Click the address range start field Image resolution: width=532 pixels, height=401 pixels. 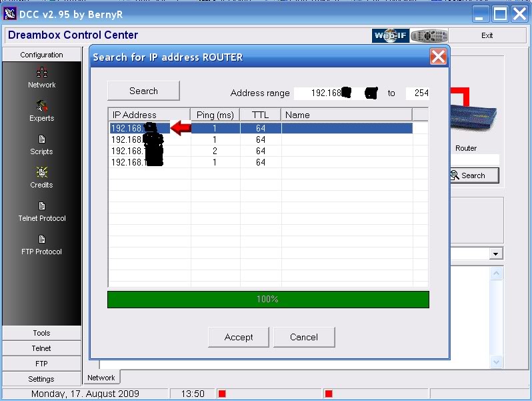point(336,93)
